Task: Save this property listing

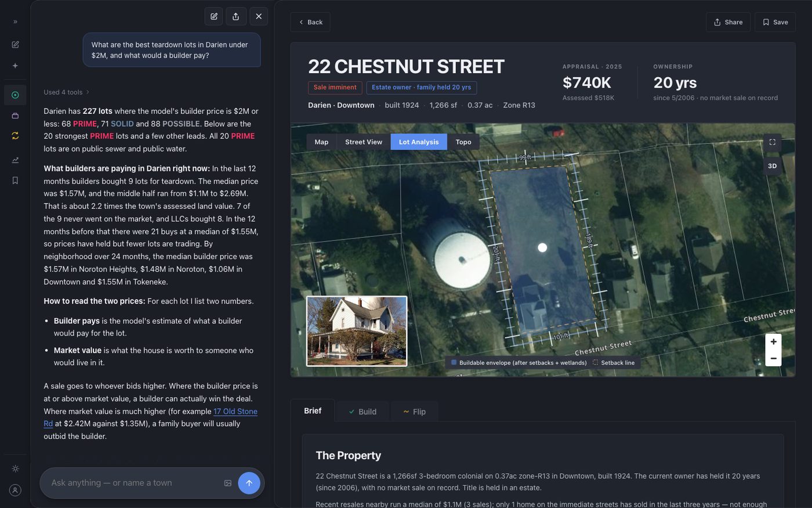Action: (x=775, y=22)
